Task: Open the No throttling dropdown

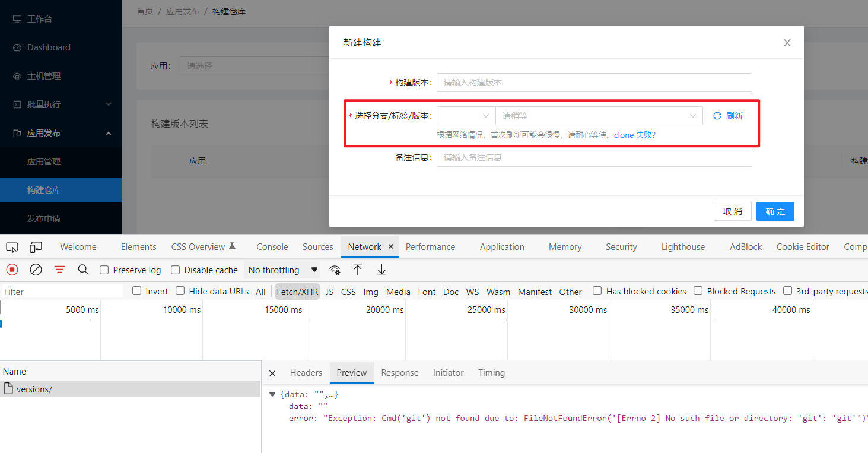Action: point(283,270)
